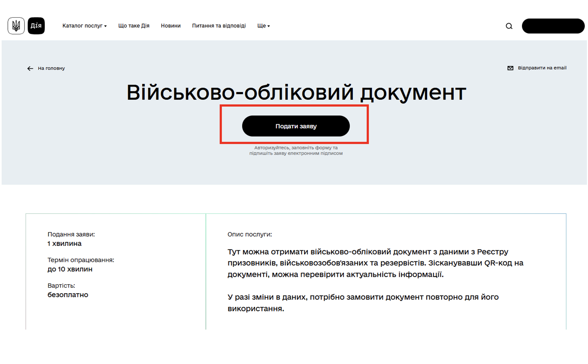The height and width of the screenshot is (364, 588).
Task: Click the back arrow icon before На головну
Action: pyautogui.click(x=30, y=68)
